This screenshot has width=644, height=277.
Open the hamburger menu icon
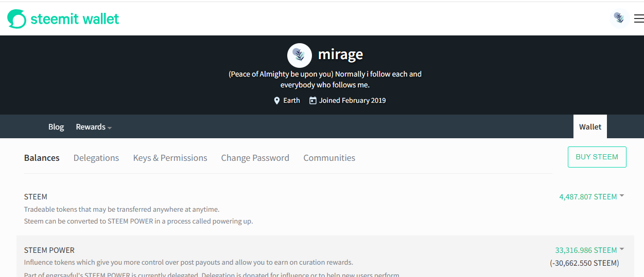(638, 19)
